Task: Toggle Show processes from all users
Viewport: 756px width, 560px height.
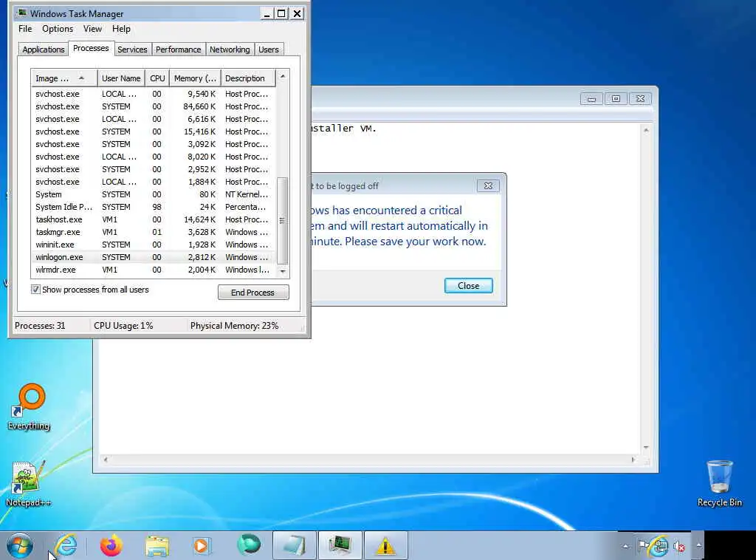Action: 35,290
